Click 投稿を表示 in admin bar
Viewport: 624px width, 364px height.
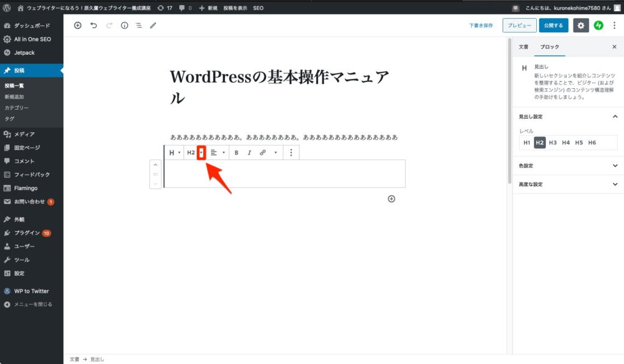tap(235, 8)
